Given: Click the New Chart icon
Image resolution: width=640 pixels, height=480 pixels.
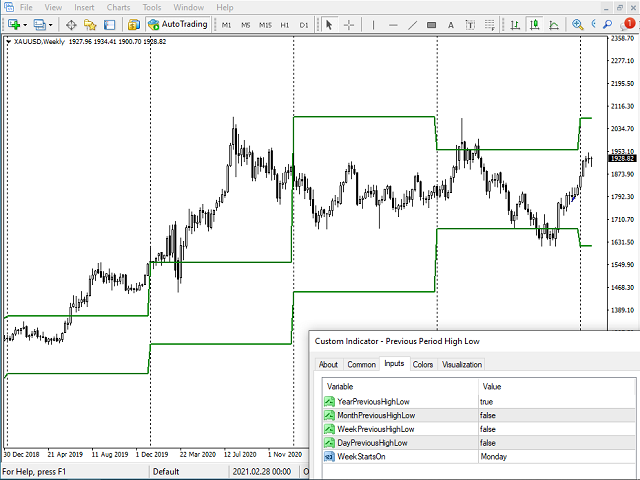Looking at the screenshot, I should click(13, 24).
